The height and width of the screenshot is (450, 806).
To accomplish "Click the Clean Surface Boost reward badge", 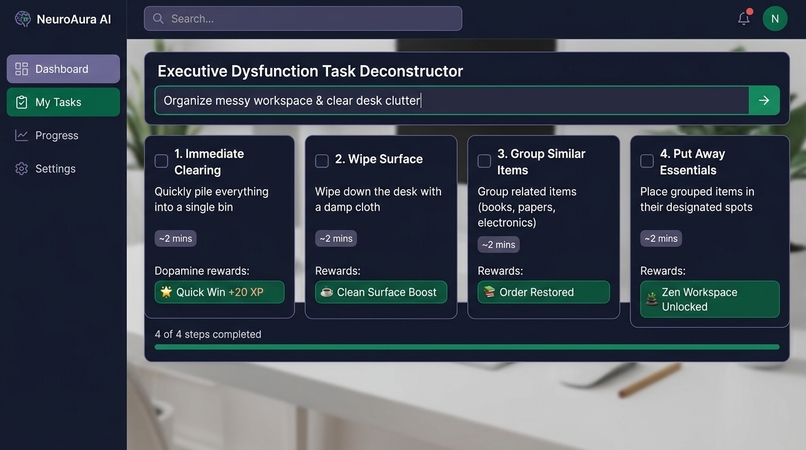I will point(381,292).
